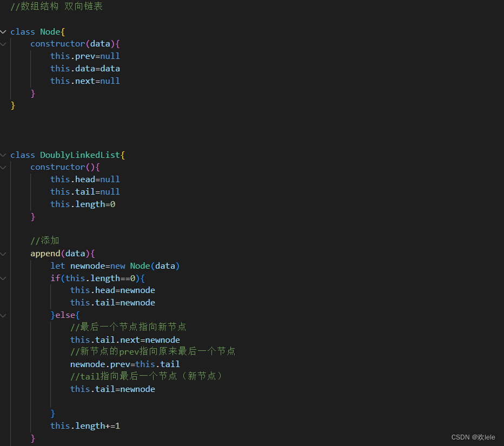
Task: Collapse the constructor(data) fold chevron
Action: pos(3,44)
